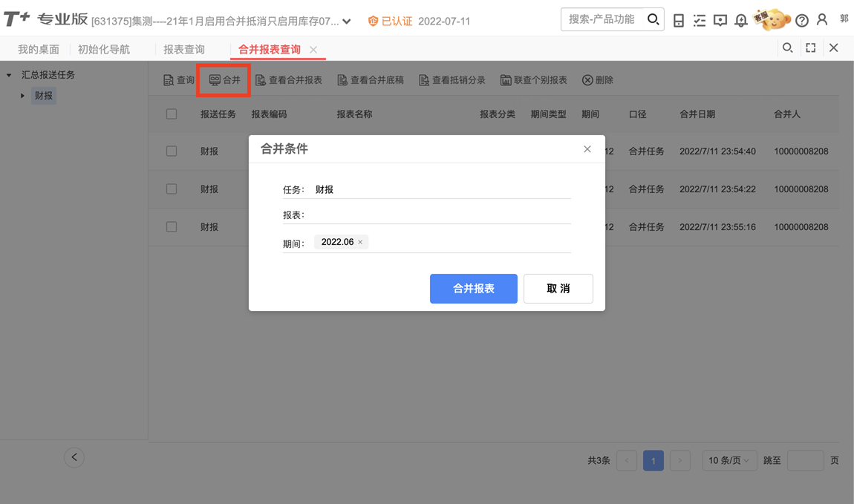Click the 跳至 page number input
This screenshot has width=854, height=504.
[x=806, y=460]
